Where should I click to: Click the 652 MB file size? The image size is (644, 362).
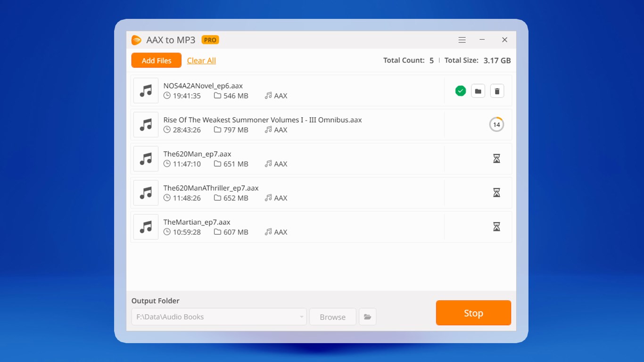tap(236, 198)
